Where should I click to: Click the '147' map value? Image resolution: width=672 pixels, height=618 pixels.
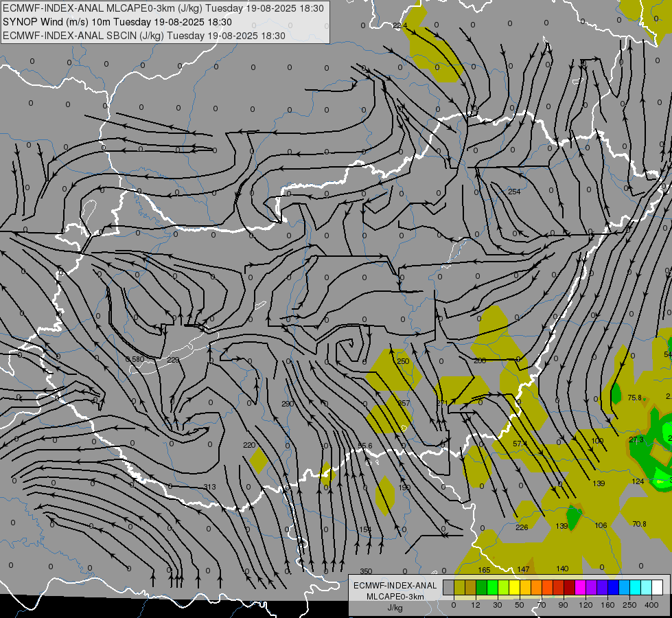(523, 569)
